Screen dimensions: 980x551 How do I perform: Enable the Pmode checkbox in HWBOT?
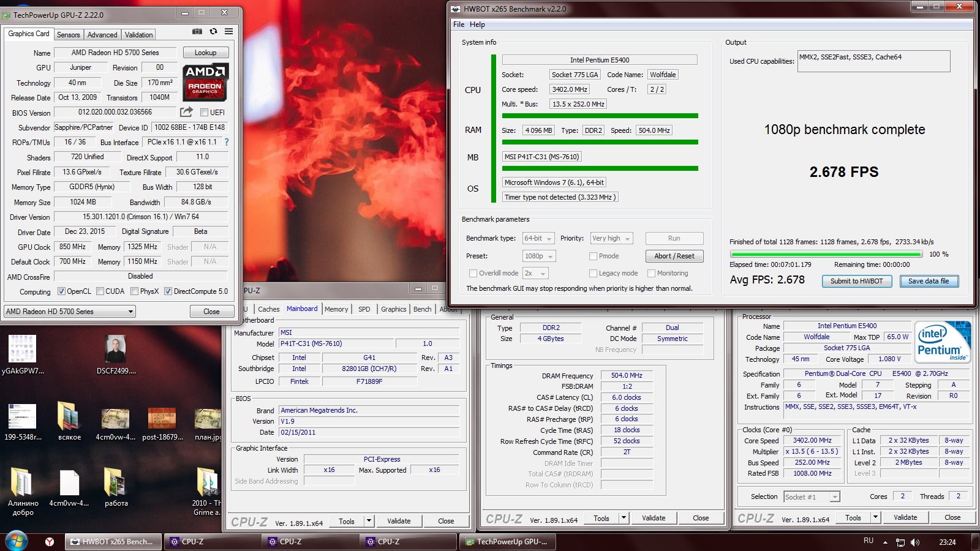click(x=593, y=256)
